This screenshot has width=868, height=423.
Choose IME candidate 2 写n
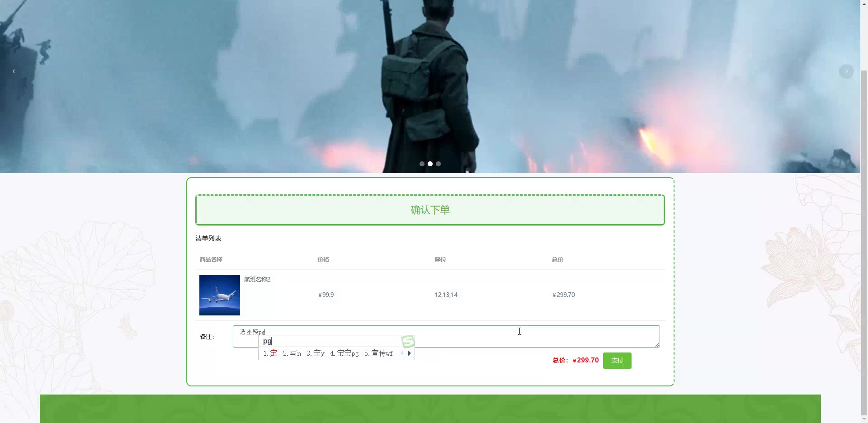coord(292,353)
